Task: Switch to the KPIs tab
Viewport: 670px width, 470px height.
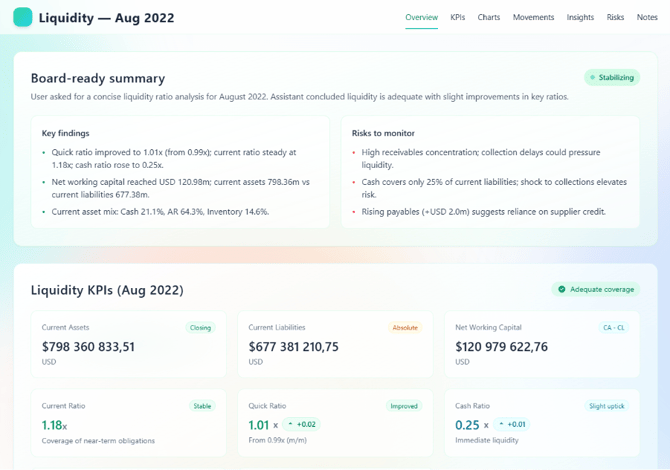Action: 458,17
